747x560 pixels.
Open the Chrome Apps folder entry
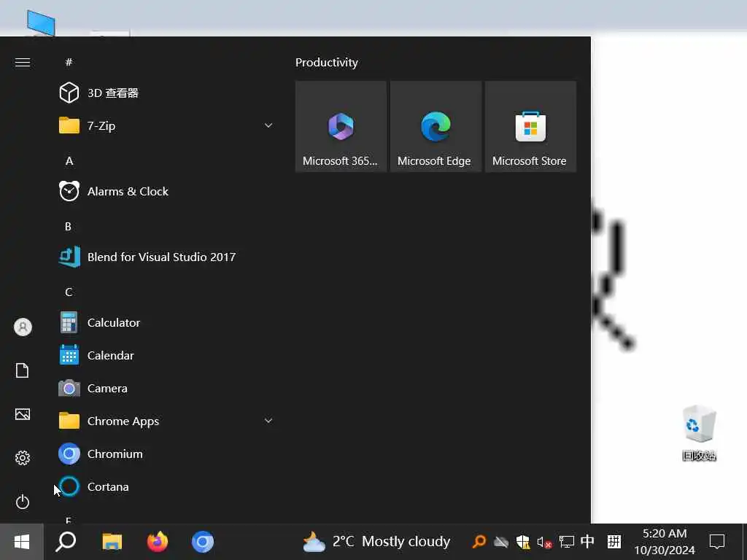click(166, 421)
